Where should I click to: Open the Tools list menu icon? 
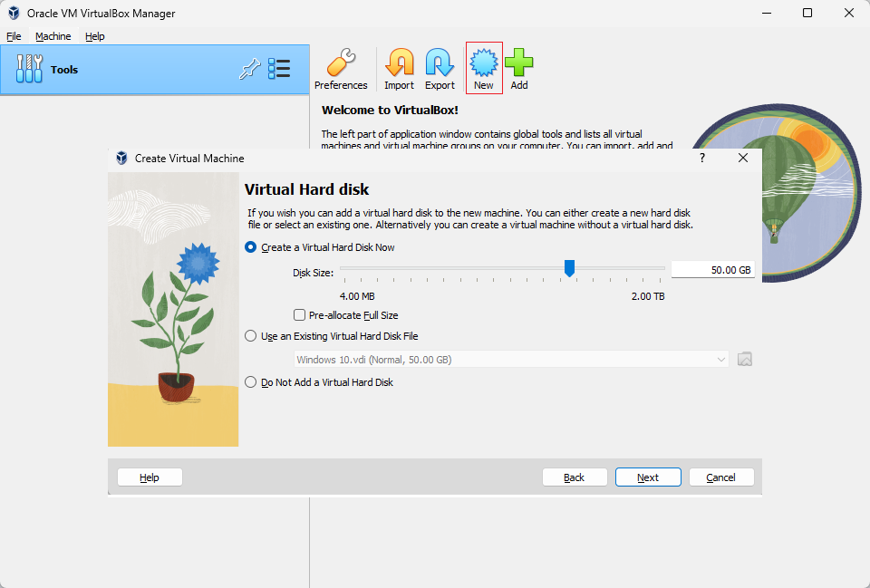[x=279, y=69]
